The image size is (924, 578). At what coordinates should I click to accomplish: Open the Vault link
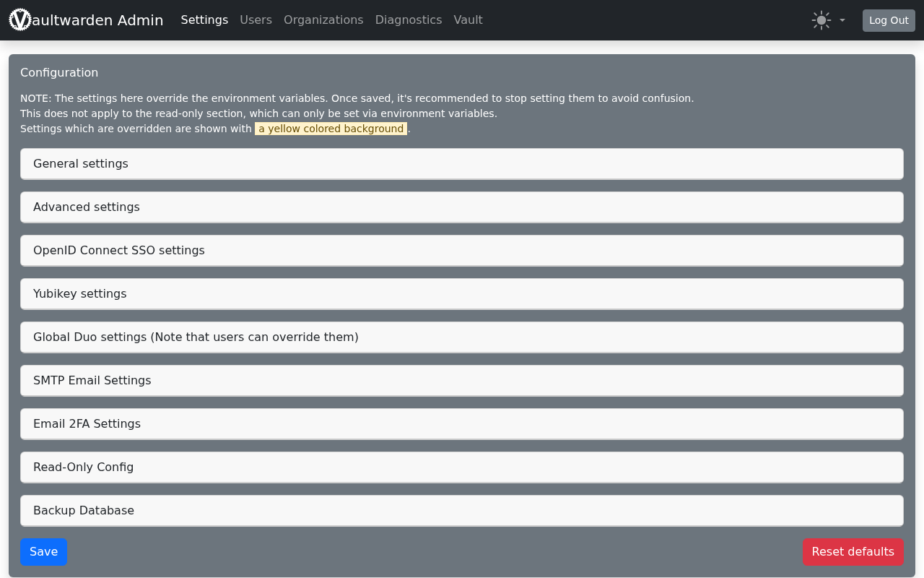[468, 20]
